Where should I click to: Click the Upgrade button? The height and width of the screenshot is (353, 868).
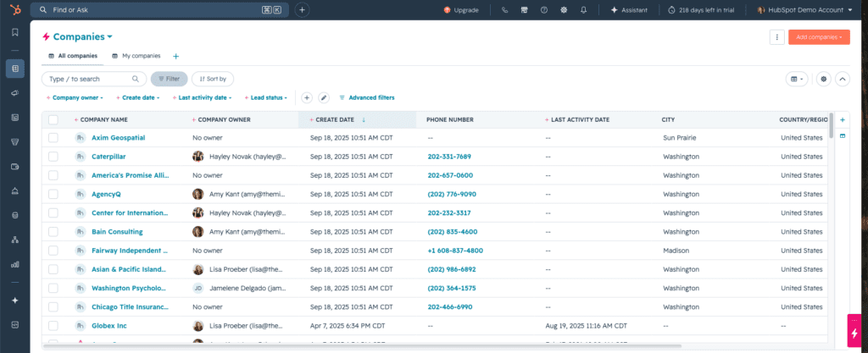(x=461, y=10)
